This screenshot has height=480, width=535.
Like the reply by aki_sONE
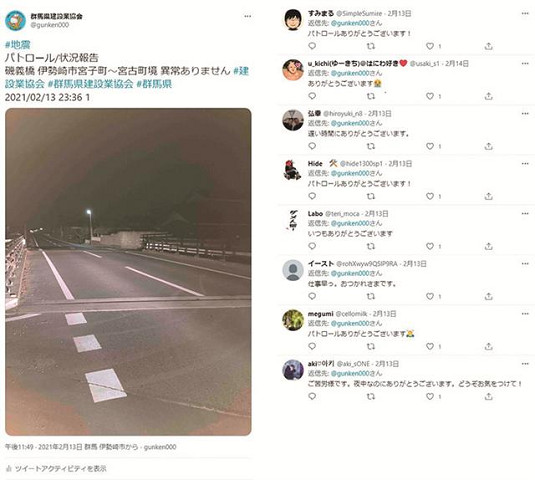pyautogui.click(x=430, y=396)
